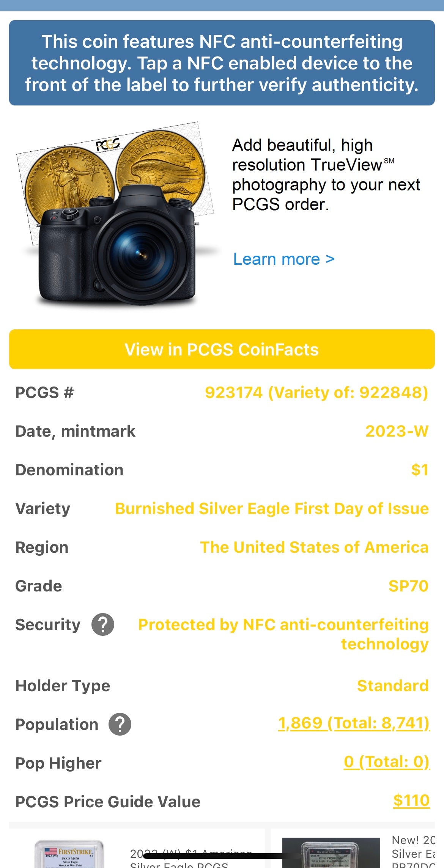Open the Learn more TrueView link
Image resolution: width=444 pixels, height=868 pixels.
(283, 259)
